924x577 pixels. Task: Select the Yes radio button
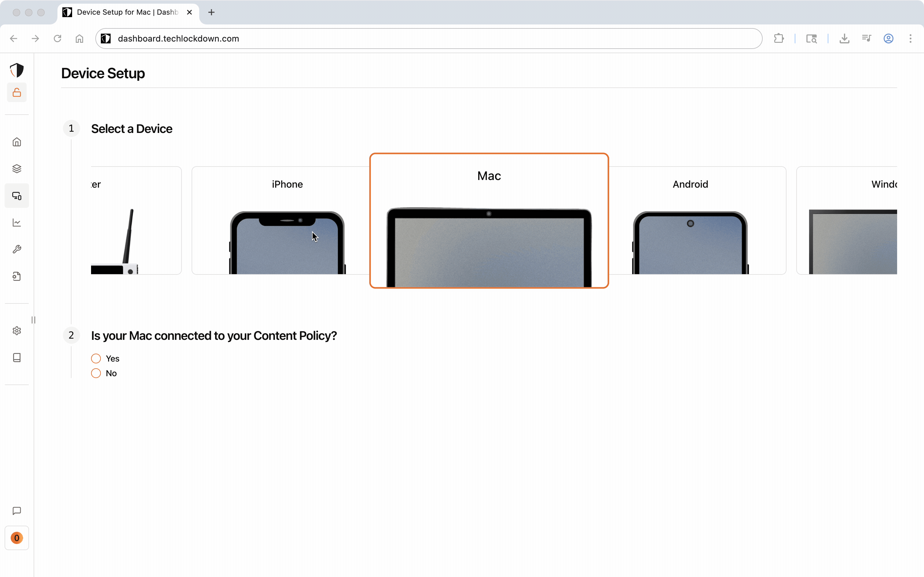coord(96,358)
